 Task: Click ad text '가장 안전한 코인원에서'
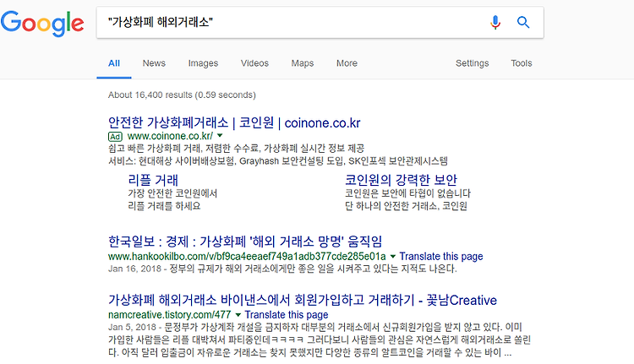tap(172, 193)
